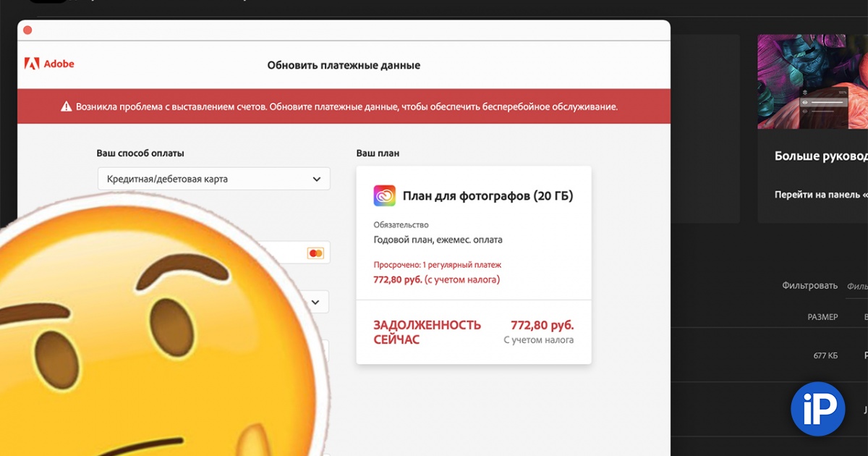
Task: Click the Mastercard icon in card field
Action: pos(315,253)
